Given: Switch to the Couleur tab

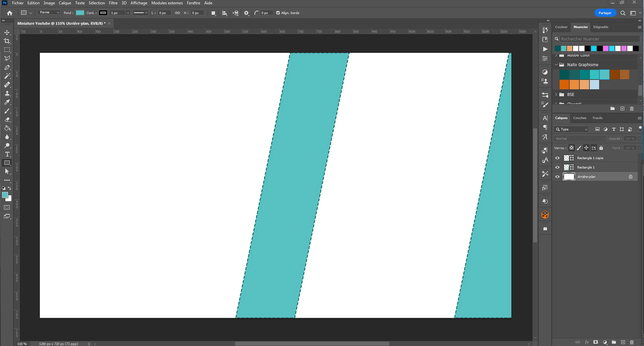Looking at the screenshot, I should pyautogui.click(x=561, y=27).
